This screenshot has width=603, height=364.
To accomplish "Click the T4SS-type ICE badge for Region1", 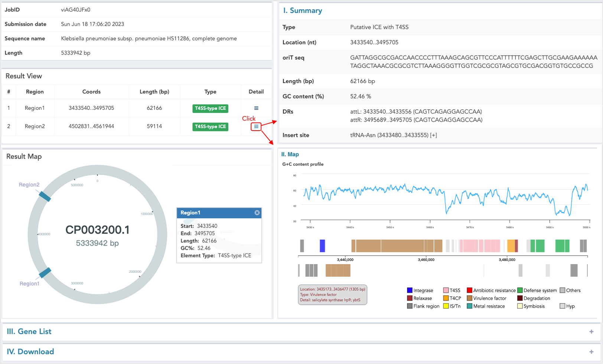I will point(210,108).
